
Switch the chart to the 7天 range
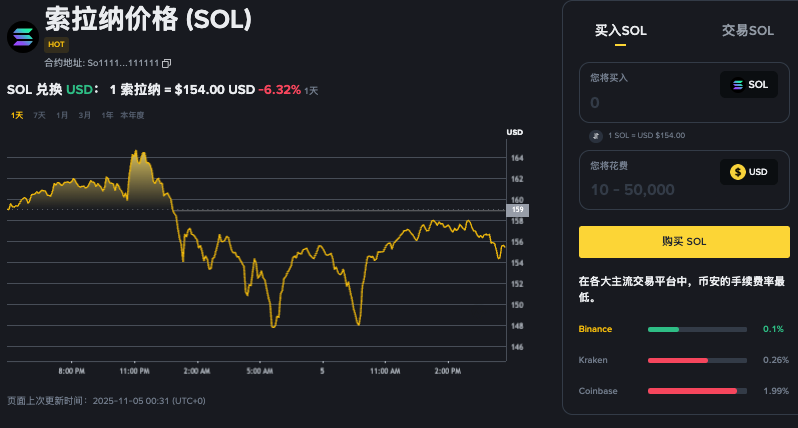point(40,115)
